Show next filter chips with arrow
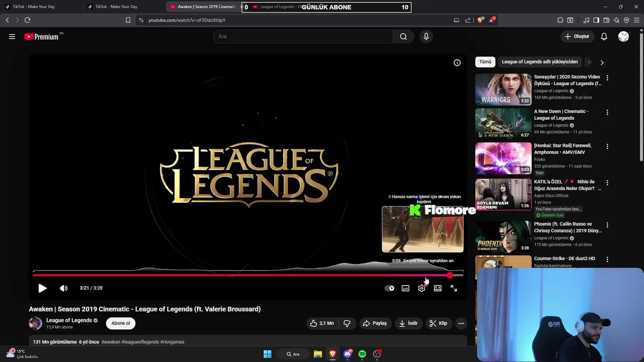The image size is (644, 362). point(602,62)
